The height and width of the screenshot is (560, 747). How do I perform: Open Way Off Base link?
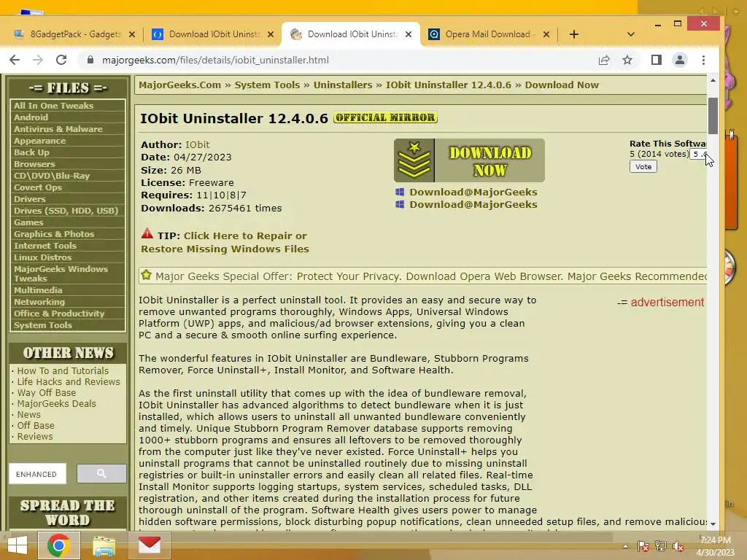[x=46, y=393]
